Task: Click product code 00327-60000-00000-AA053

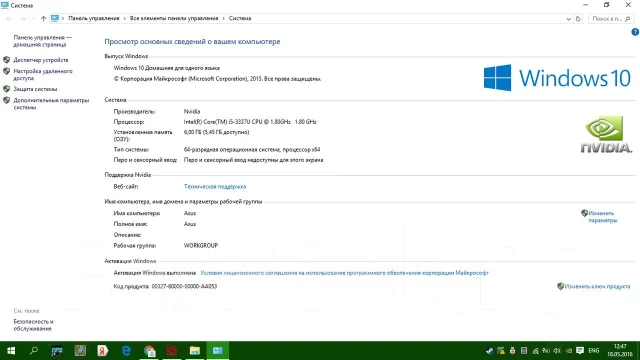Action: coord(184,287)
